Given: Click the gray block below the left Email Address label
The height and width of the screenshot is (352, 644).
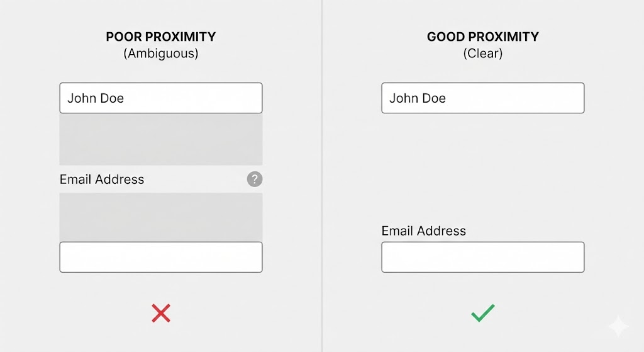Looking at the screenshot, I should [161, 217].
